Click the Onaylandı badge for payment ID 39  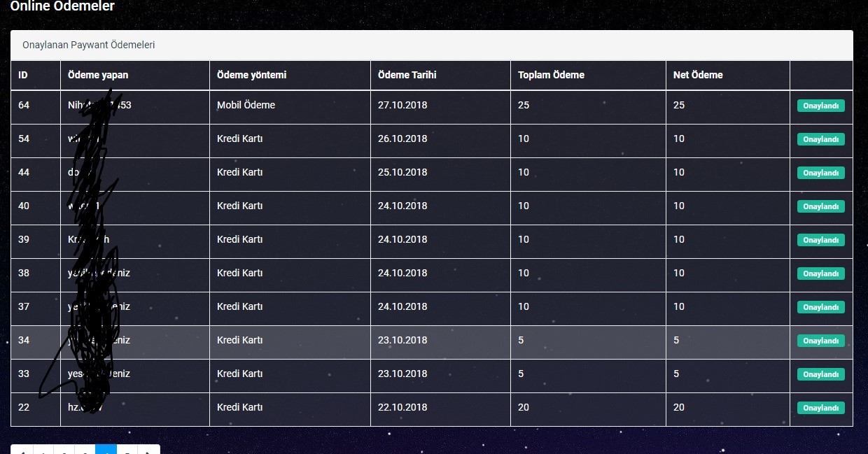(x=820, y=240)
